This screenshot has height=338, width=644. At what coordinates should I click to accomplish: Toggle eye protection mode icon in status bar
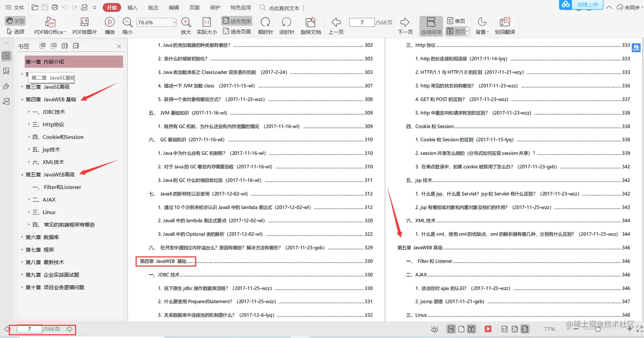(434, 329)
